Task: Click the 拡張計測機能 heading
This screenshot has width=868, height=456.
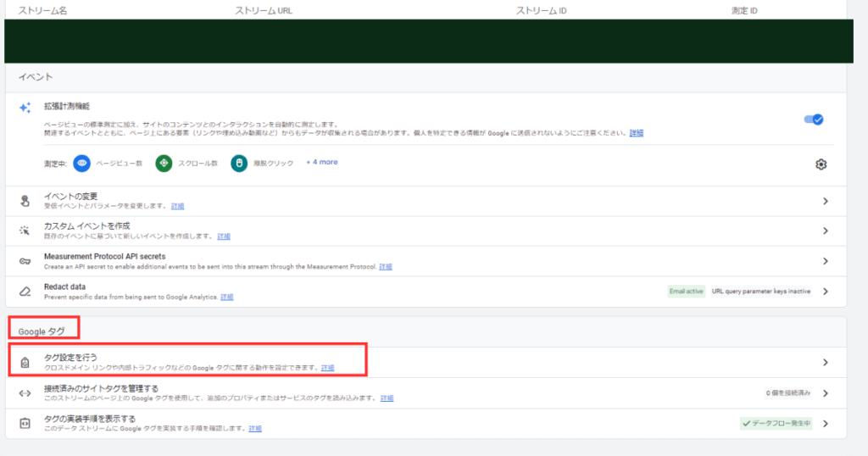Action: (x=67, y=106)
